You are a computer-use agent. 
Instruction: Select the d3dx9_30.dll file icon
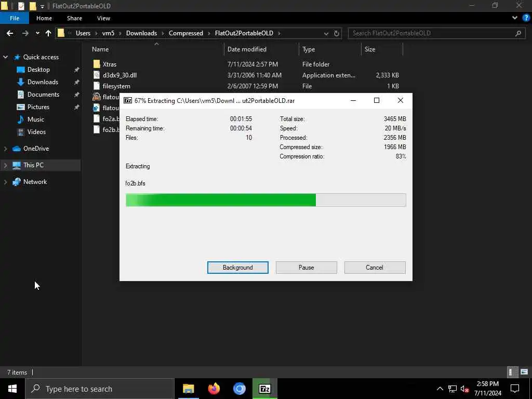pyautogui.click(x=97, y=75)
